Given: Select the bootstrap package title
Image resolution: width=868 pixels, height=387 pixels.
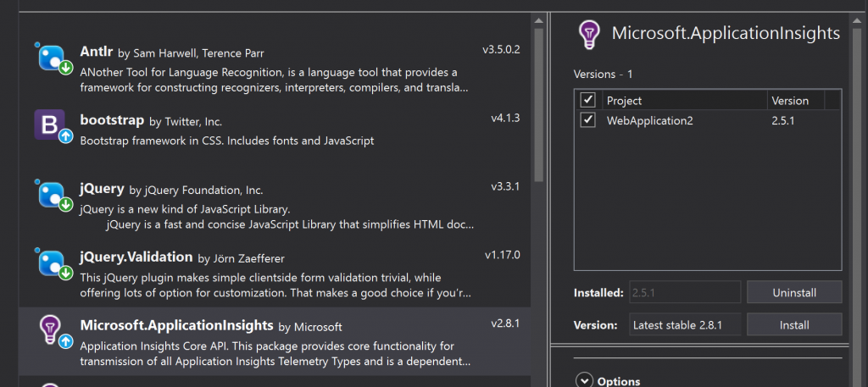Looking at the screenshot, I should 112,120.
